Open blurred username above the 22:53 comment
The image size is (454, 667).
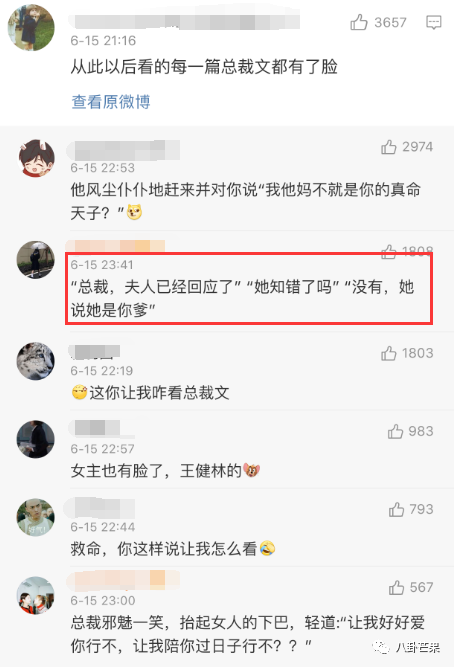point(123,150)
